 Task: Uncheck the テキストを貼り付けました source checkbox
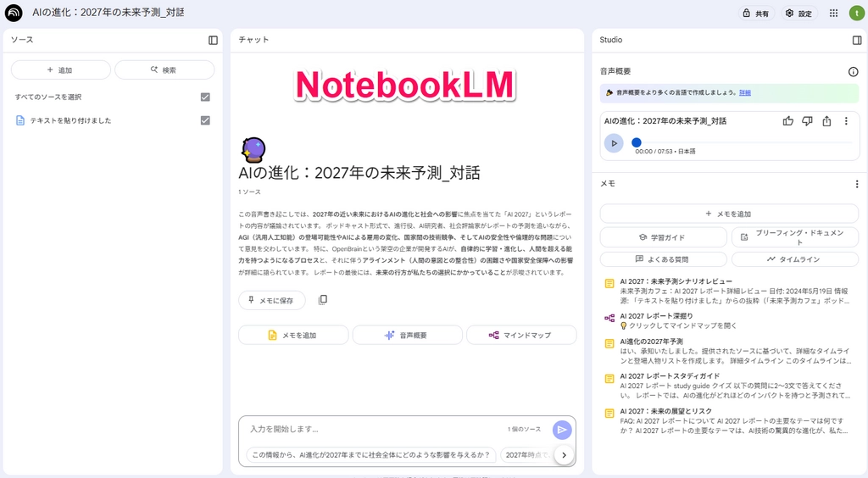tap(205, 120)
